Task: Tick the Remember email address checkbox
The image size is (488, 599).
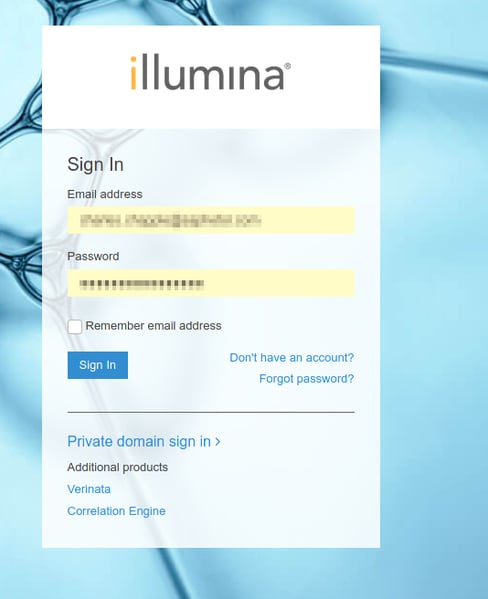Action: point(75,327)
